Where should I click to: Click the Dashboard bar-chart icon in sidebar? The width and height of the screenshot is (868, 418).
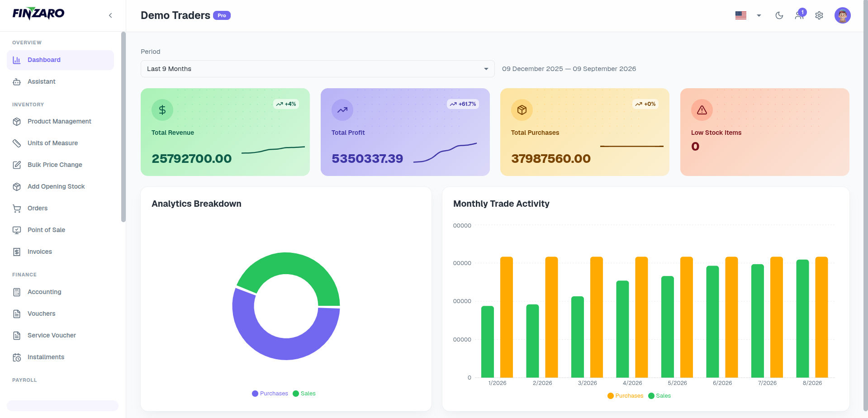(x=17, y=60)
